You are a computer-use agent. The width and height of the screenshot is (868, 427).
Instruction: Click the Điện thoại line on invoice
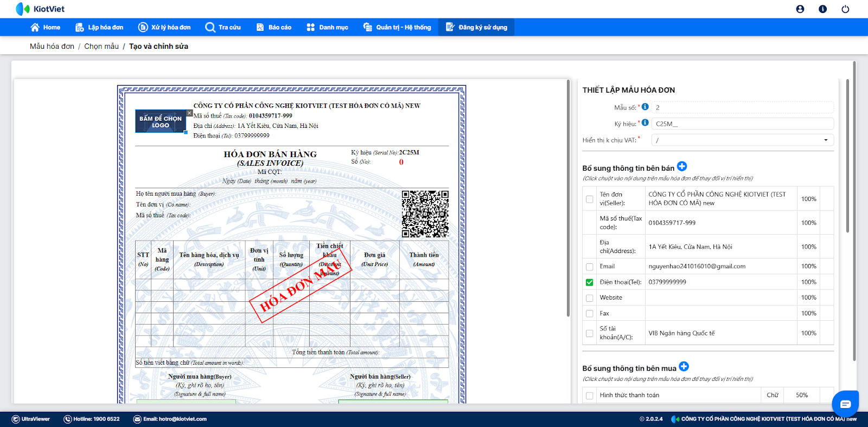pos(232,135)
